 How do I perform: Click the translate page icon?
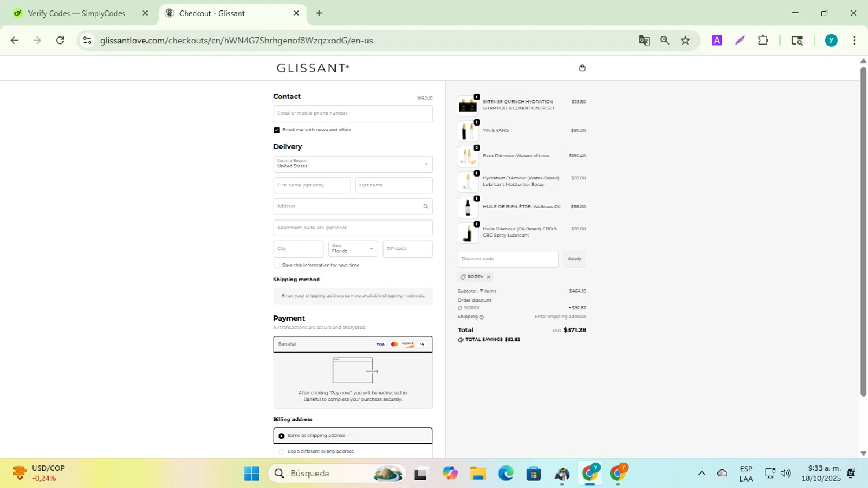644,40
